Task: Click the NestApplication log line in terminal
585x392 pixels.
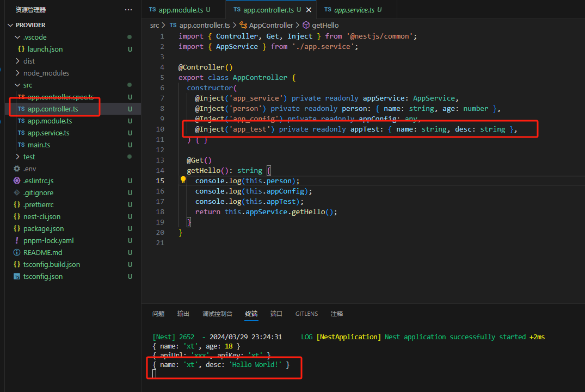Action: point(348,337)
